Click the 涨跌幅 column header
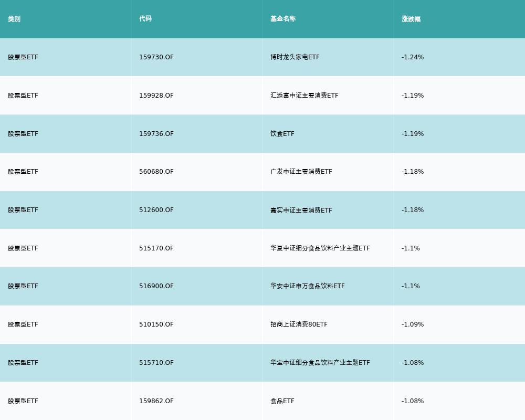Viewport: 525px width, 420px height. [411, 19]
